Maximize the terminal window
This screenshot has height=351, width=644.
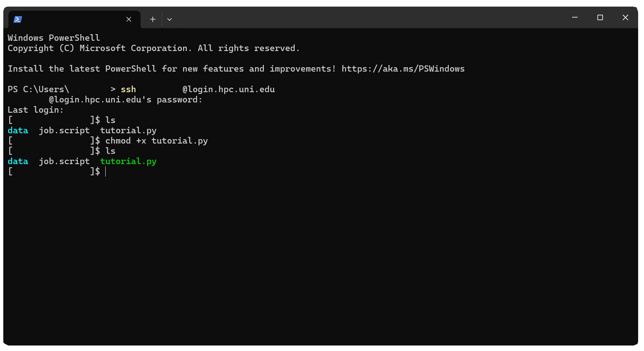coord(600,18)
